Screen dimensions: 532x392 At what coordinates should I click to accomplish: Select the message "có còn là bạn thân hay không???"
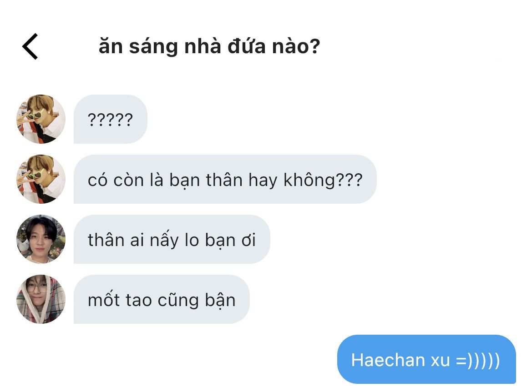[225, 179]
